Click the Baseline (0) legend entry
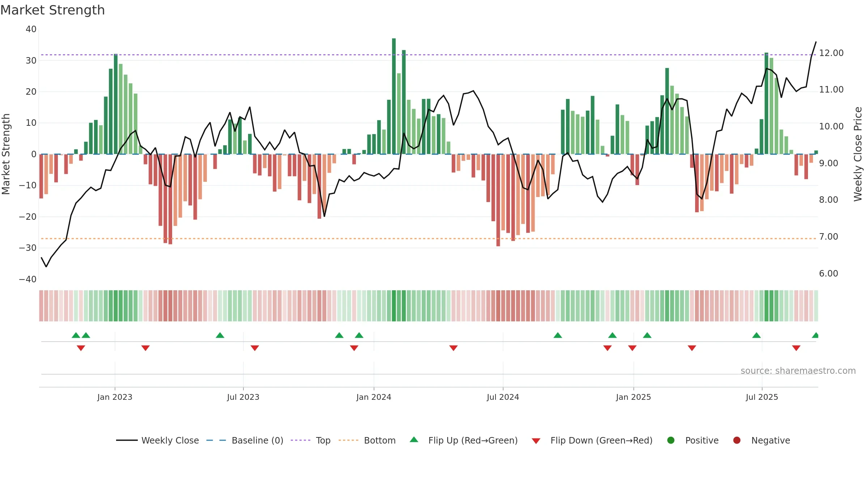The image size is (868, 488). click(x=245, y=440)
